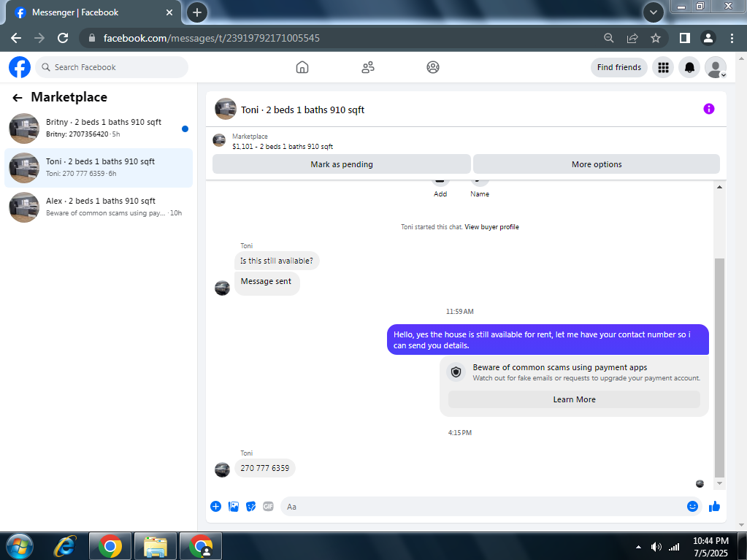The width and height of the screenshot is (747, 560).
Task: Attach a photo with the image icon
Action: (234, 506)
